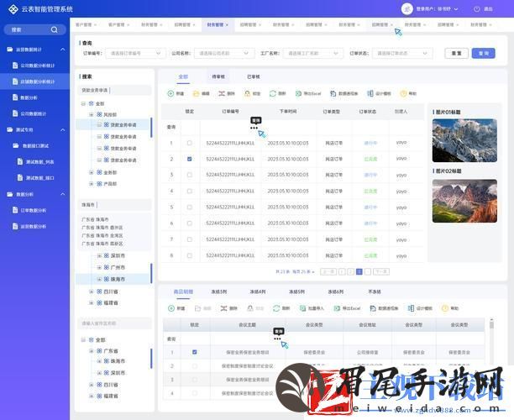Open 运营数据分析 in the sidebar
514x420 pixels.
coord(34,226)
